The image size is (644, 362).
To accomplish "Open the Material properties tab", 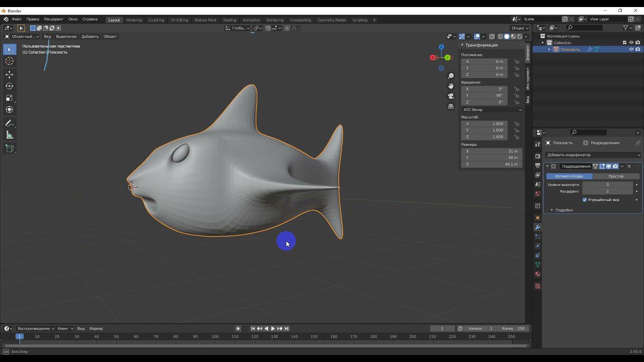I will click(537, 274).
